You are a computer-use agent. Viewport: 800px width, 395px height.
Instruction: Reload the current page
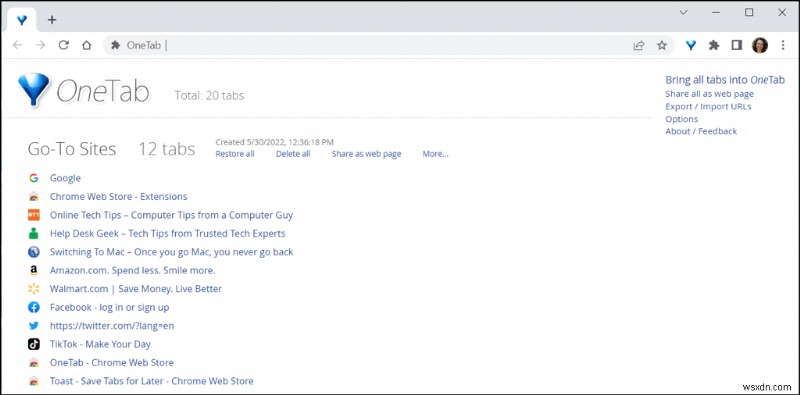tap(63, 45)
